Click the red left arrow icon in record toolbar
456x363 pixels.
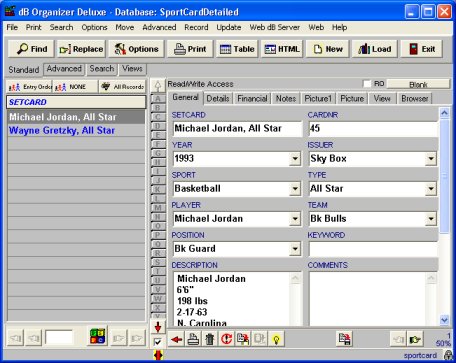point(176,339)
